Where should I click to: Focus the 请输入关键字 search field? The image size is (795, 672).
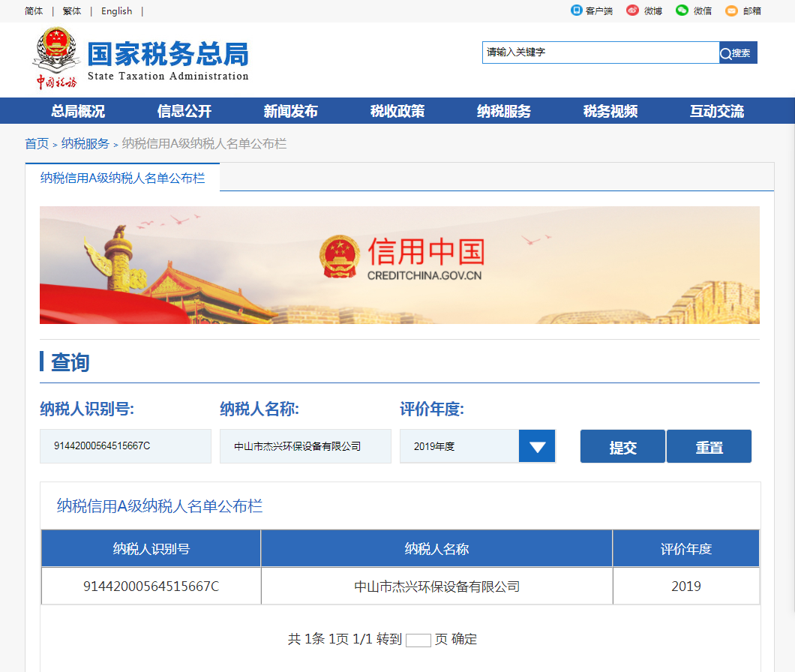[600, 52]
